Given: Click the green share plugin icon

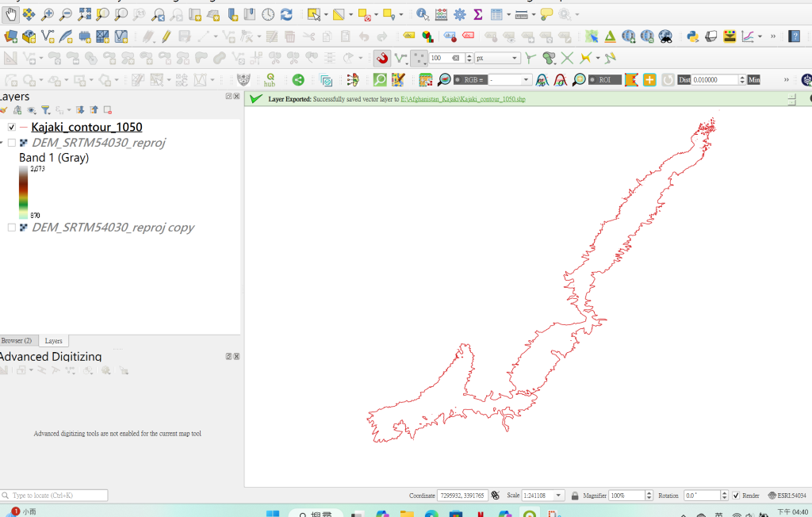Looking at the screenshot, I should click(x=298, y=80).
